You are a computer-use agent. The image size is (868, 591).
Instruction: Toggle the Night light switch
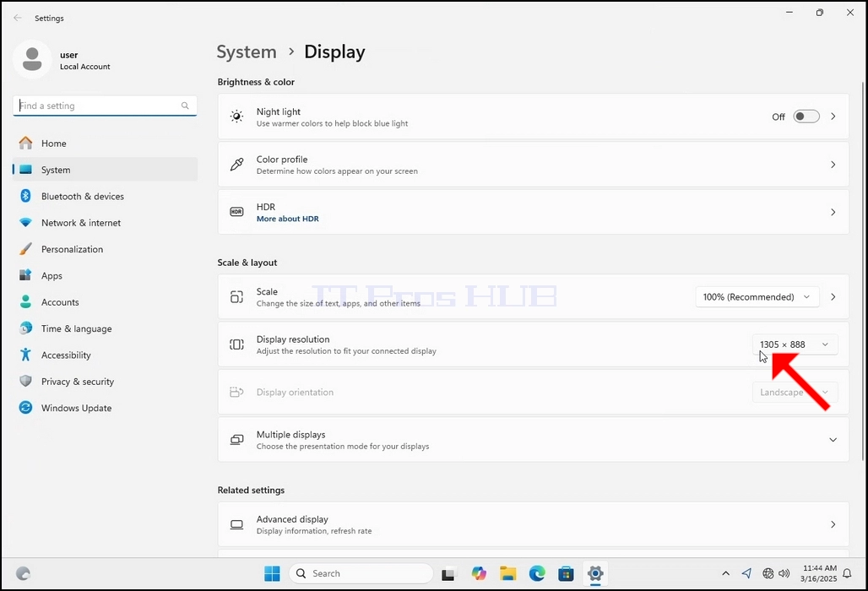(x=806, y=117)
